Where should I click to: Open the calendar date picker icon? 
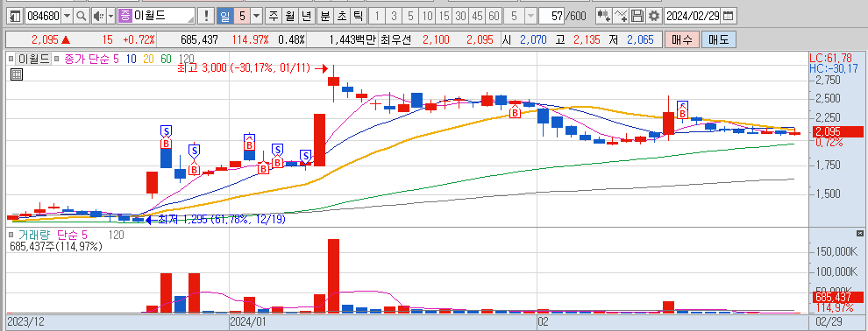pos(729,16)
